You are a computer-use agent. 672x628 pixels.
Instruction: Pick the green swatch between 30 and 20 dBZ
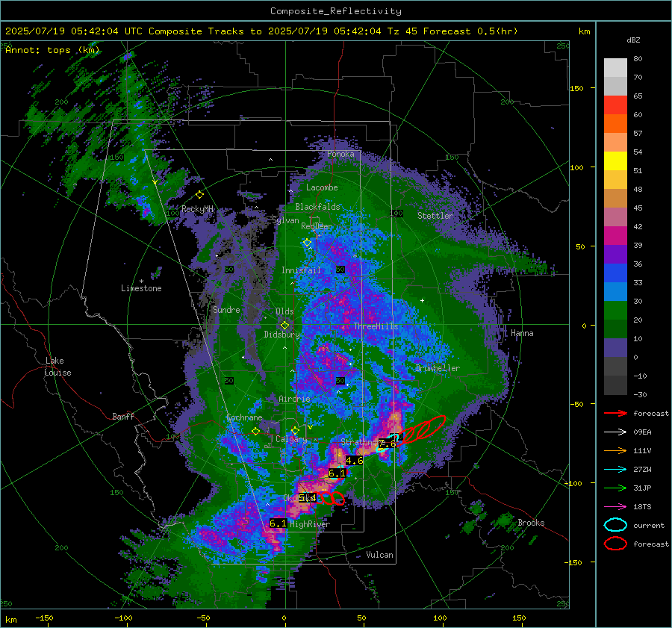point(615,310)
